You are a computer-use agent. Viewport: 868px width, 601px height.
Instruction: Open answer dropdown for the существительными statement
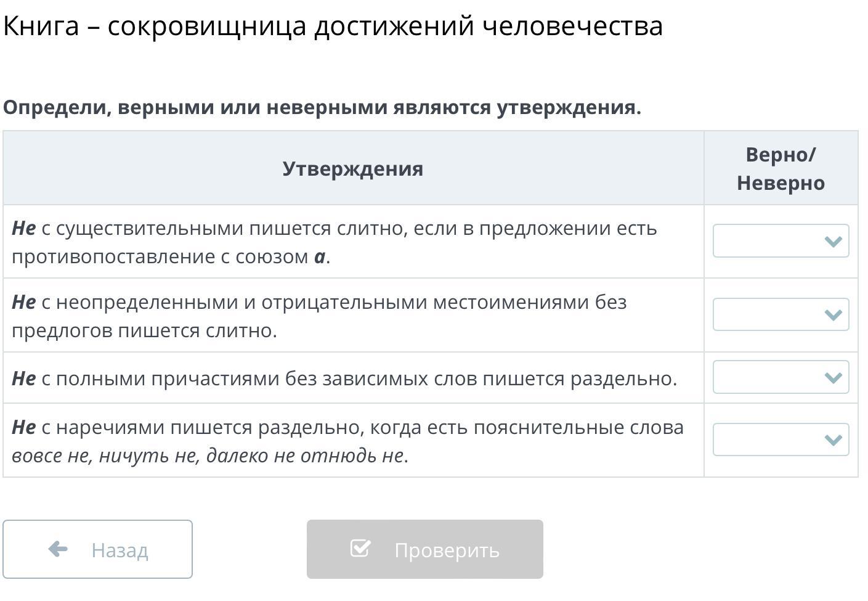(780, 241)
